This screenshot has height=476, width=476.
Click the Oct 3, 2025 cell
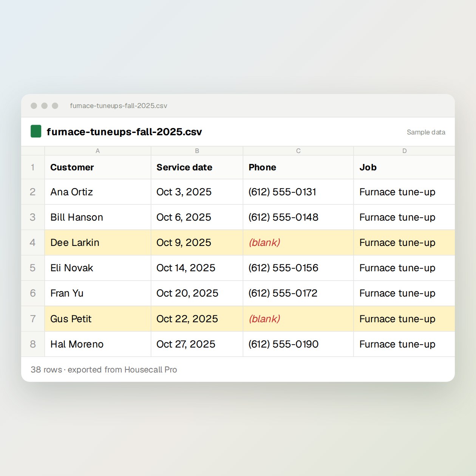197,192
